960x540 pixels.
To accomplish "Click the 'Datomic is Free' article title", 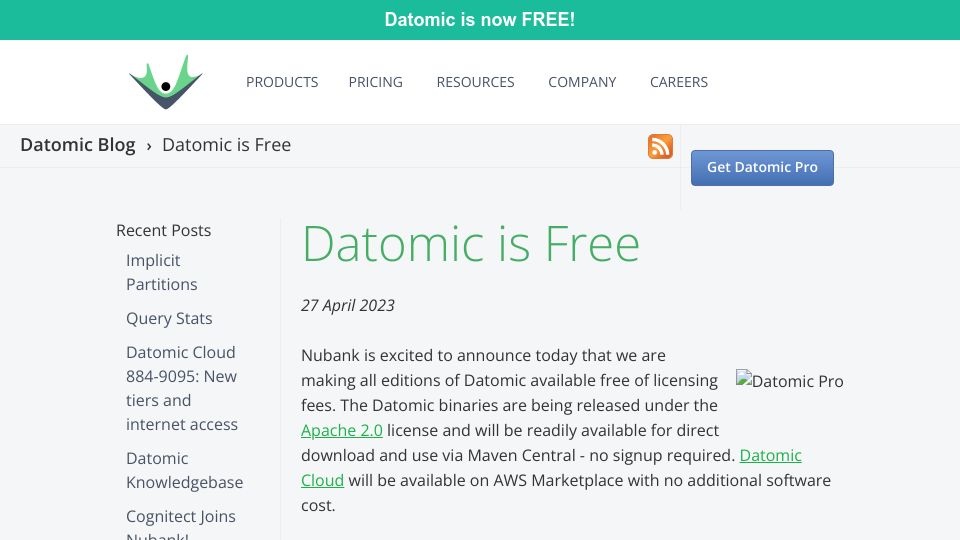I will pos(470,244).
